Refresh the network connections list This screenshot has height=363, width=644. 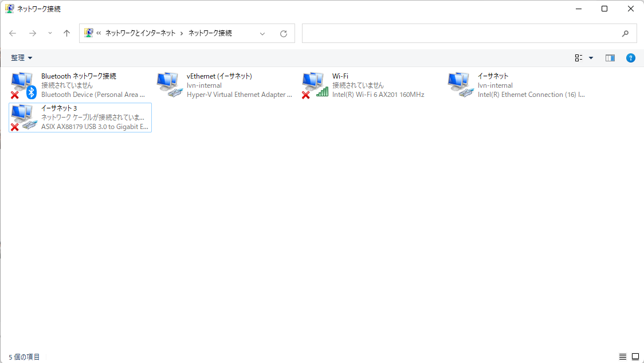[x=284, y=33]
